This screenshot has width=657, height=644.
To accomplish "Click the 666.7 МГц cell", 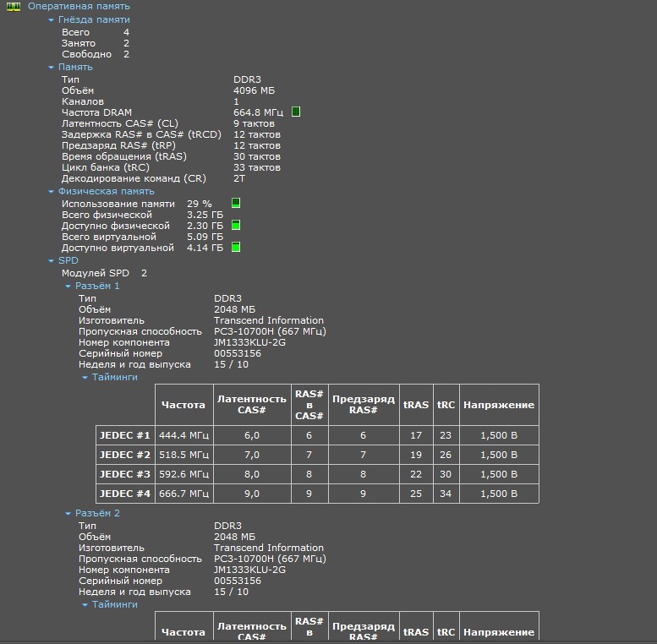I will [184, 494].
